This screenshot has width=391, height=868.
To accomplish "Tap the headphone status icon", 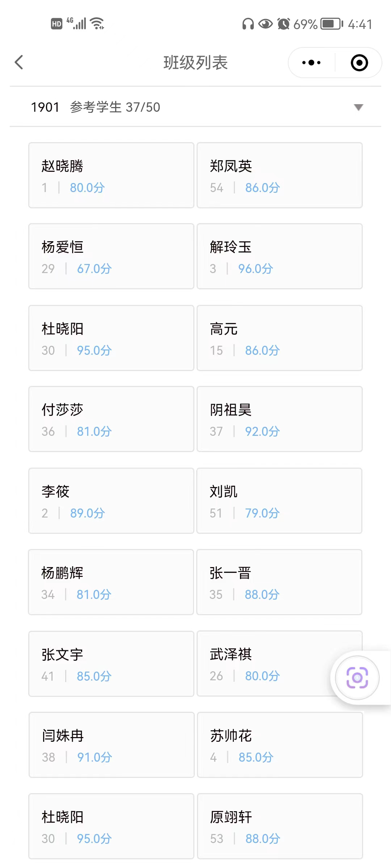I will coord(248,24).
